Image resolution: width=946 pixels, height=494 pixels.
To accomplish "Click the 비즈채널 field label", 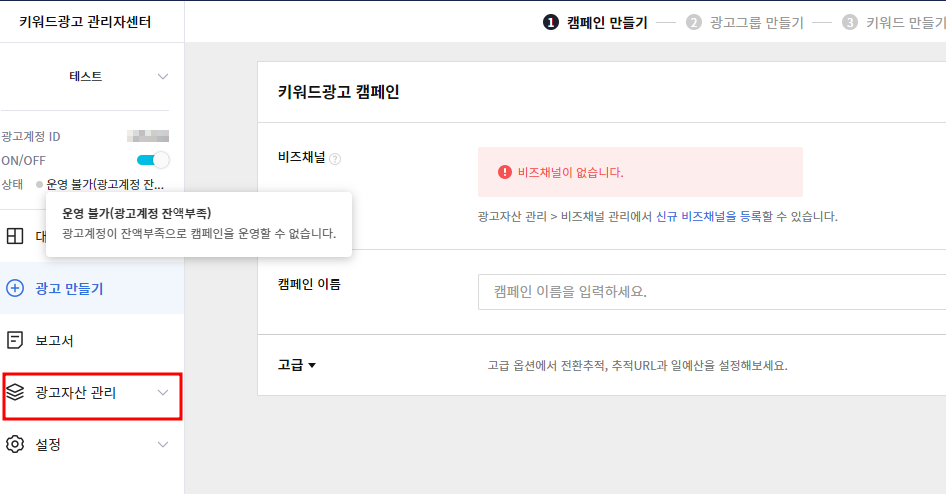I will 302,157.
